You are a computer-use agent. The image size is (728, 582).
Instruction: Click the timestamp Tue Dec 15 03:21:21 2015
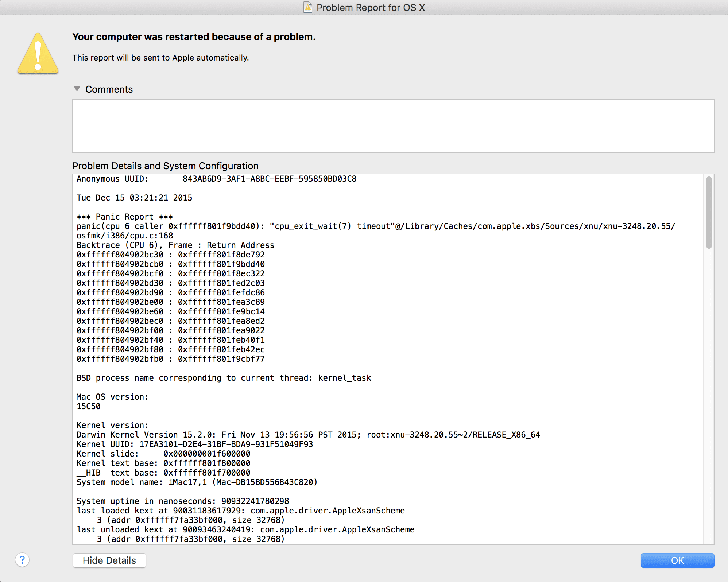[x=134, y=198]
